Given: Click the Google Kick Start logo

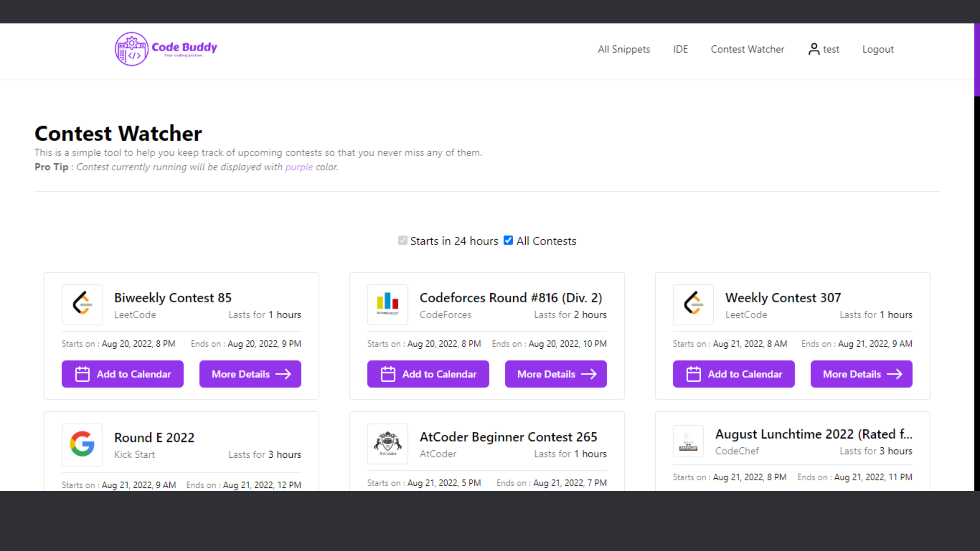Looking at the screenshot, I should [82, 444].
